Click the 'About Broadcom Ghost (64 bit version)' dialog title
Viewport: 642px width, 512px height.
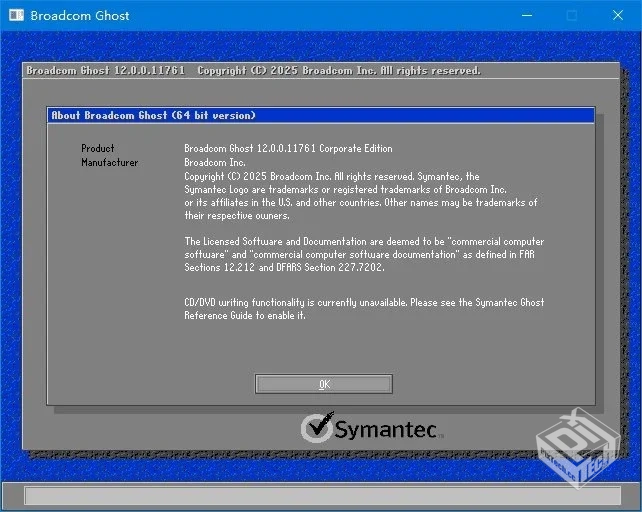click(154, 116)
